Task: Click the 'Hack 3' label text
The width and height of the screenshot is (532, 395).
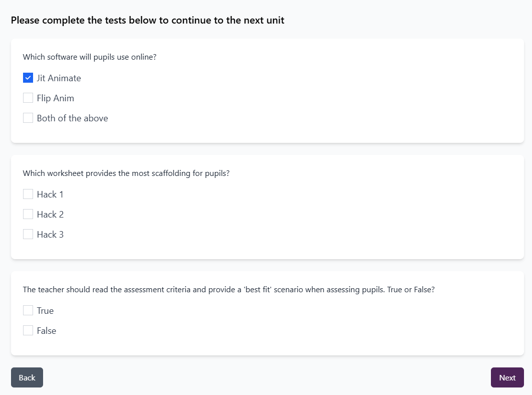Action: (50, 235)
